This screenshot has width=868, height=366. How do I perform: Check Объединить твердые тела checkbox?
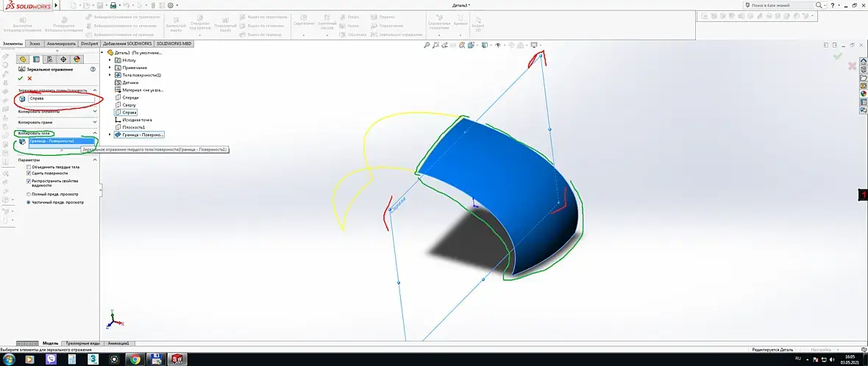click(29, 167)
